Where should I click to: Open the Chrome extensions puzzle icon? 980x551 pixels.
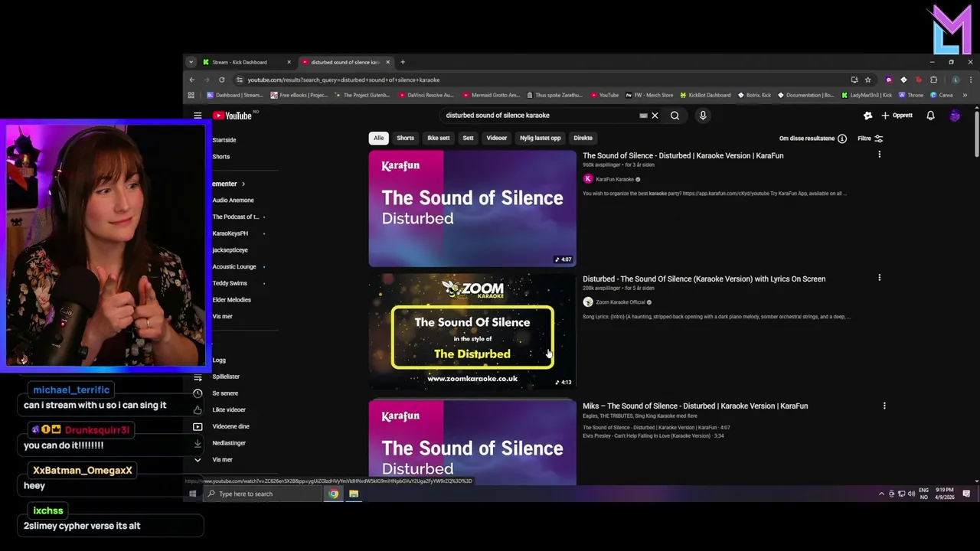(x=933, y=80)
